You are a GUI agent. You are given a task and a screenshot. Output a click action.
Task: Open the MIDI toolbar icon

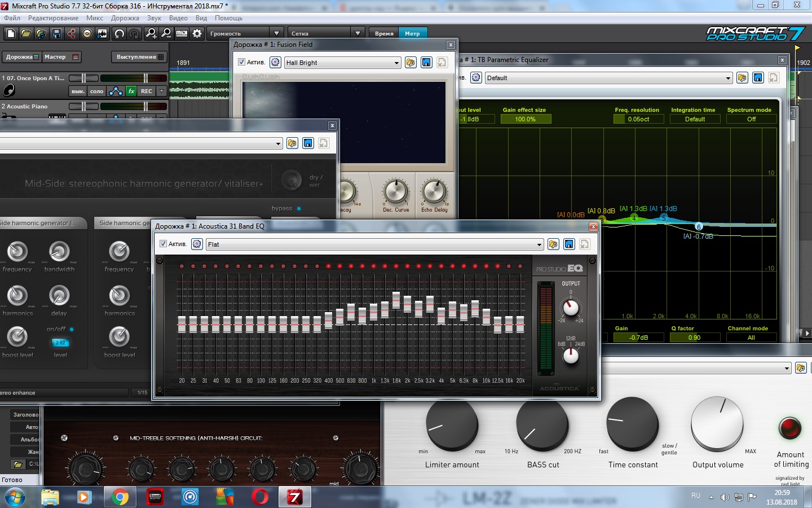[182, 34]
